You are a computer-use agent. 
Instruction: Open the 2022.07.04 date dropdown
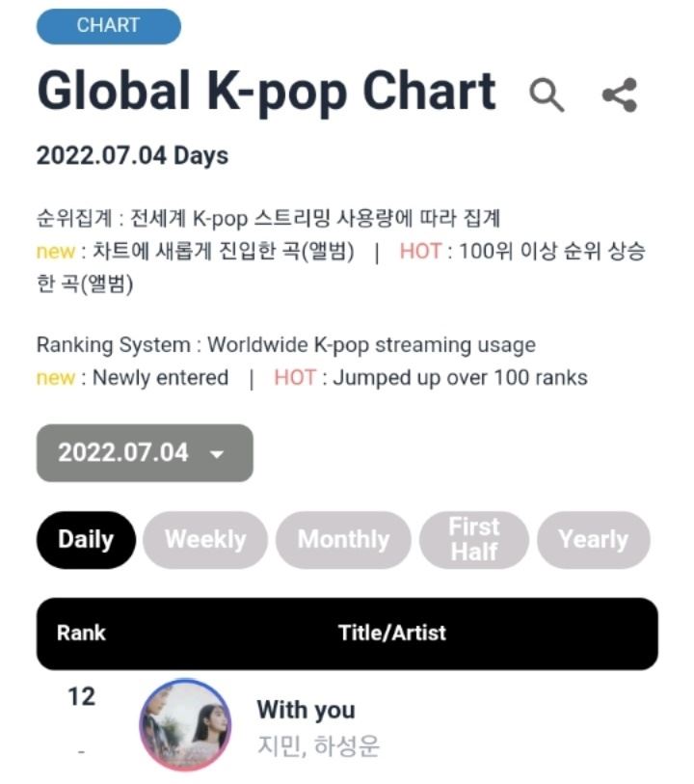[145, 453]
